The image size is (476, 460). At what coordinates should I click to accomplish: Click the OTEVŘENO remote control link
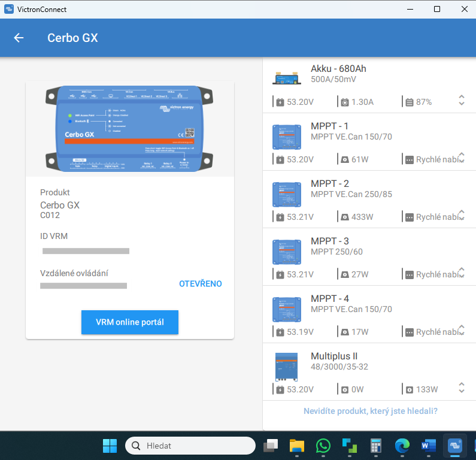tap(200, 283)
